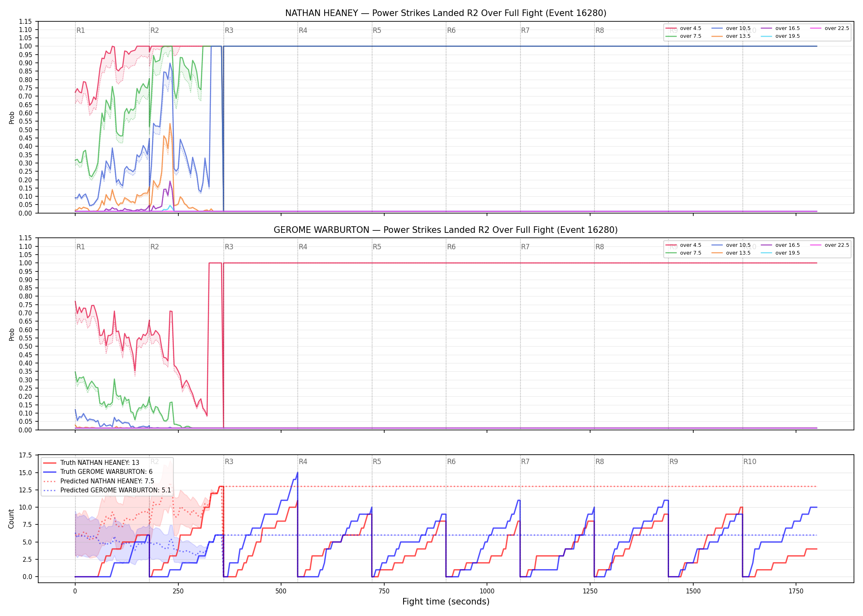Click the NATHAN HEANEY chart title
Viewport: 863px width, 616px height.
click(x=446, y=13)
